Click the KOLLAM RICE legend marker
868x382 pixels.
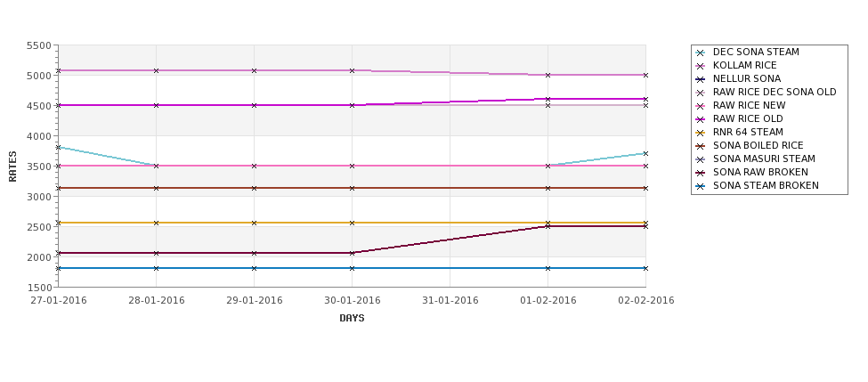coord(701,66)
